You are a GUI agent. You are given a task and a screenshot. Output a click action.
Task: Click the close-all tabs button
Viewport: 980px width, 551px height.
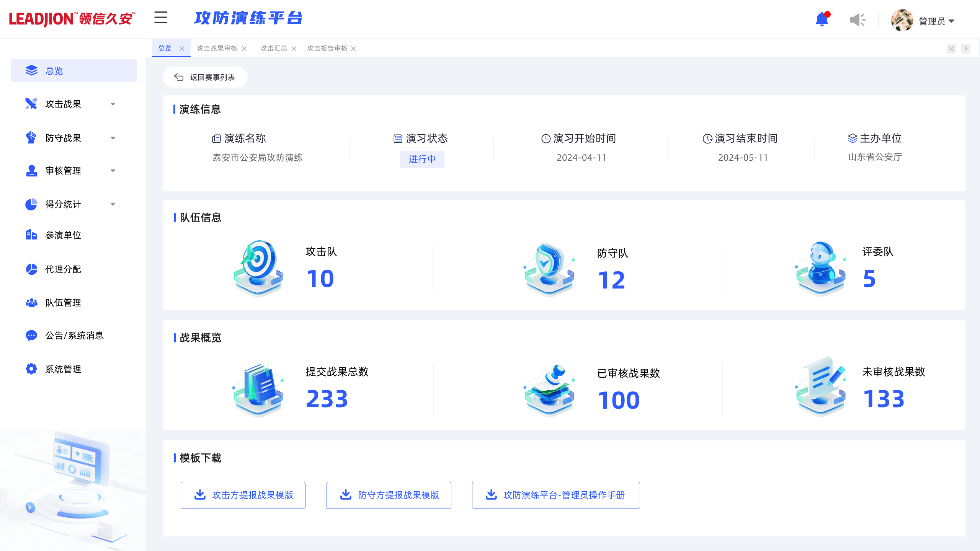point(951,49)
